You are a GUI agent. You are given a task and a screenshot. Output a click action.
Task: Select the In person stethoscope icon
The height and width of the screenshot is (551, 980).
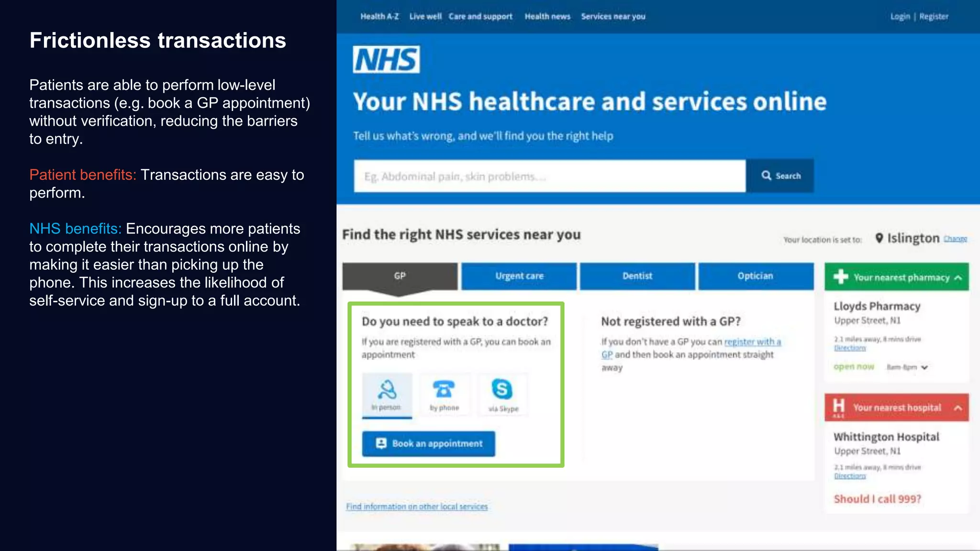coord(387,390)
